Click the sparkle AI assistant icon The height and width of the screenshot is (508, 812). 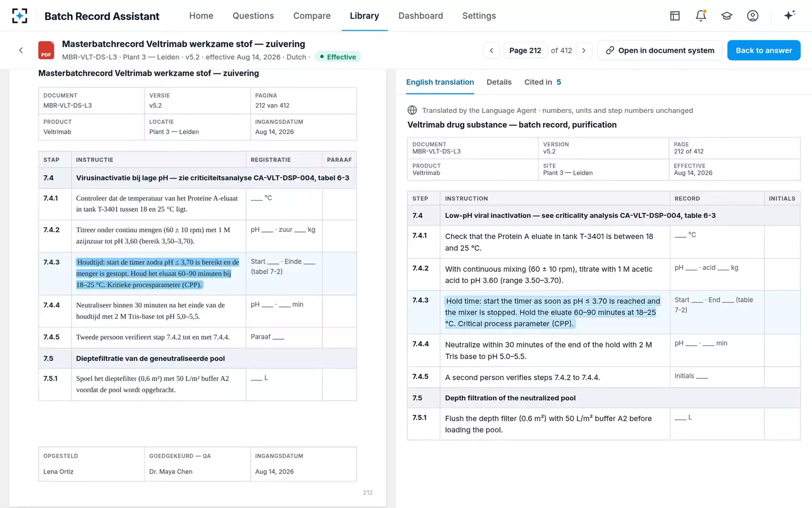pos(789,15)
